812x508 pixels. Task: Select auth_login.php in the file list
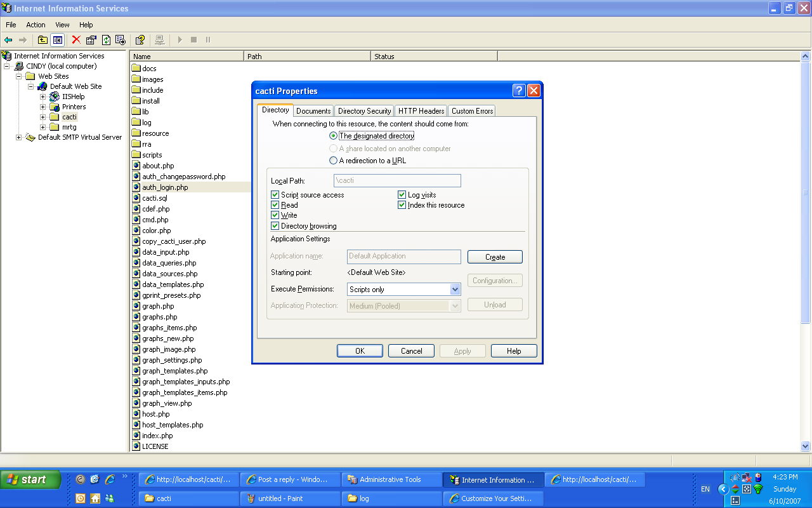click(165, 187)
